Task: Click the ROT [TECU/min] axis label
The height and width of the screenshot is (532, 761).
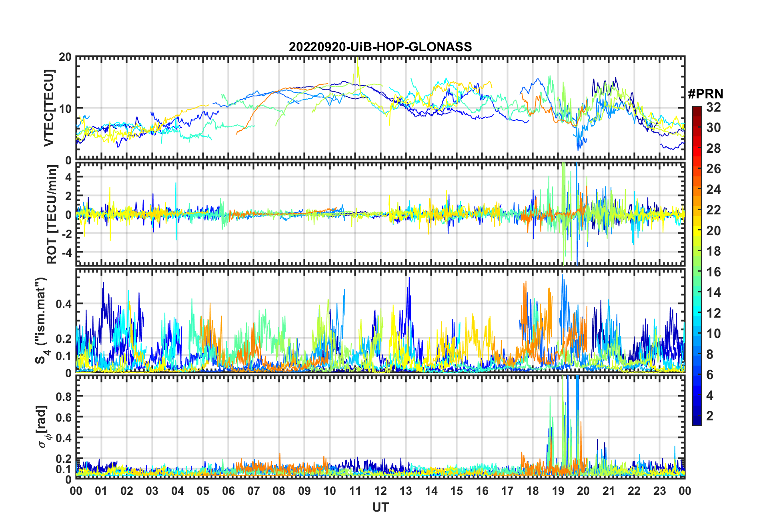Action: tap(52, 214)
